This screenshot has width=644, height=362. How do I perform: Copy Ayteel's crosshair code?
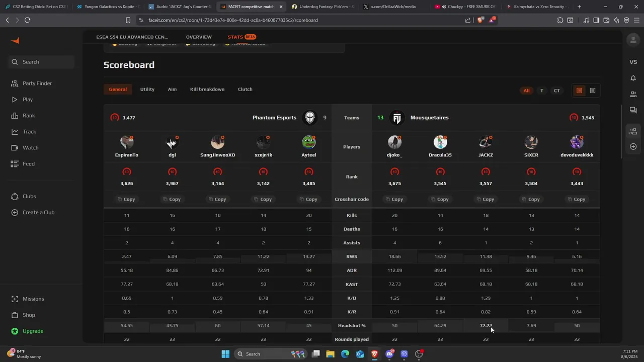pyautogui.click(x=308, y=200)
